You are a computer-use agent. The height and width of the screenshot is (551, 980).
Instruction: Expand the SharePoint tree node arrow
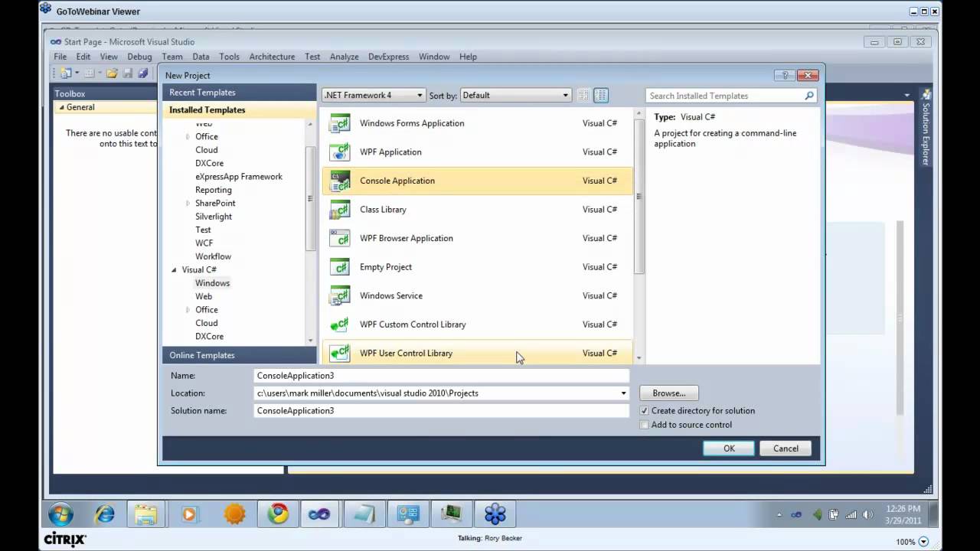pyautogui.click(x=188, y=203)
